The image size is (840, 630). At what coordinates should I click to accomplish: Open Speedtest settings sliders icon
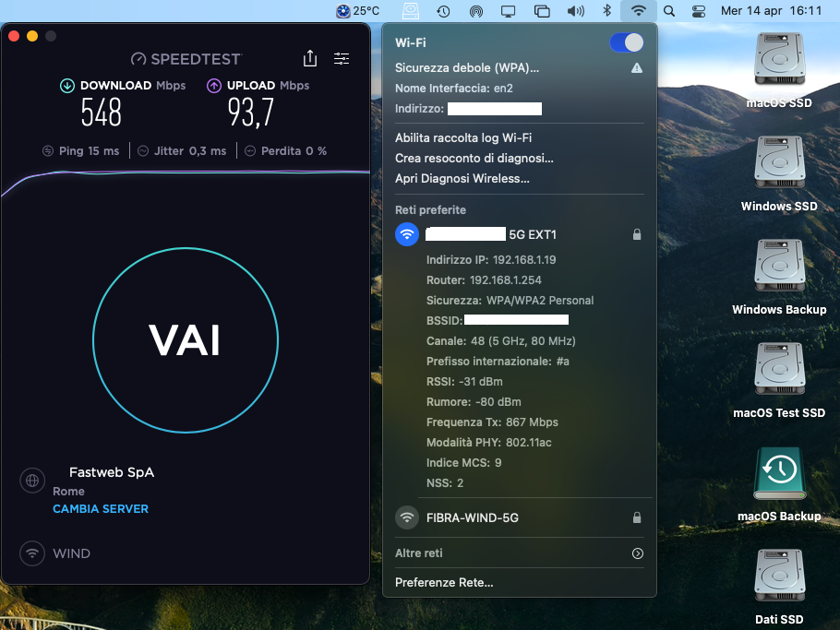[x=342, y=58]
